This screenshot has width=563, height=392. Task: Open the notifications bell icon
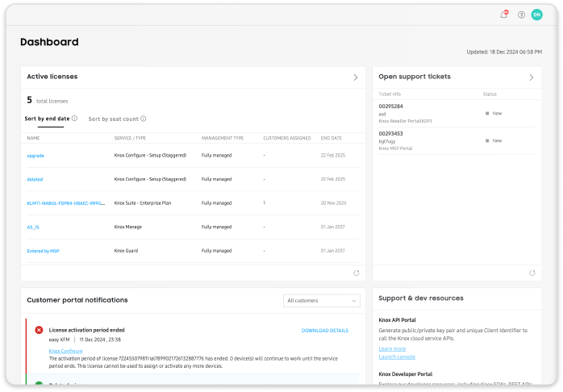[504, 15]
